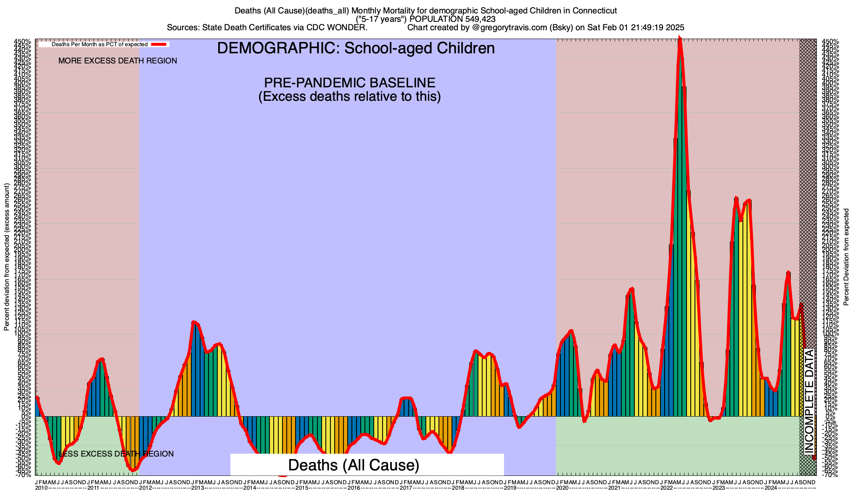Click the 'MORE EXCESS DEATH REGION' label
The image size is (861, 504).
click(x=118, y=61)
